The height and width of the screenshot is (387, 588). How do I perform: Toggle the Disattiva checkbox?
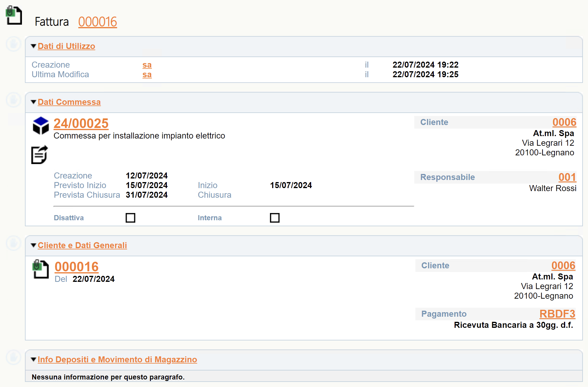(130, 218)
